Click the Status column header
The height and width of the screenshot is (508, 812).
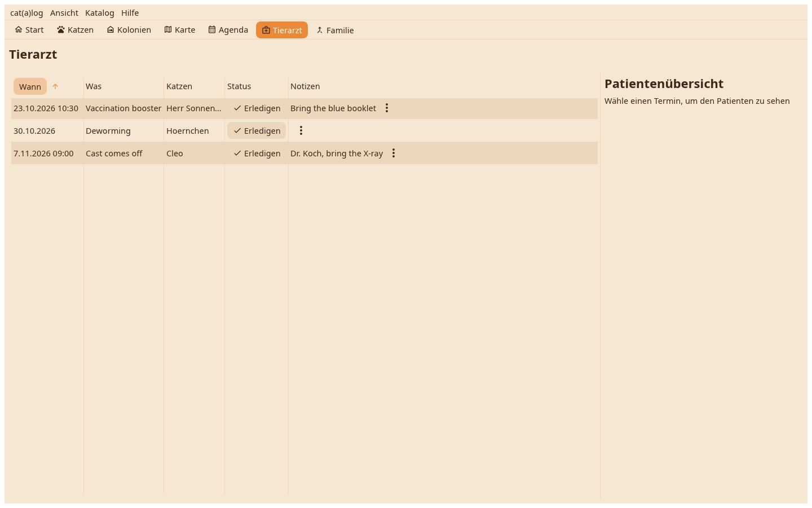coord(239,86)
